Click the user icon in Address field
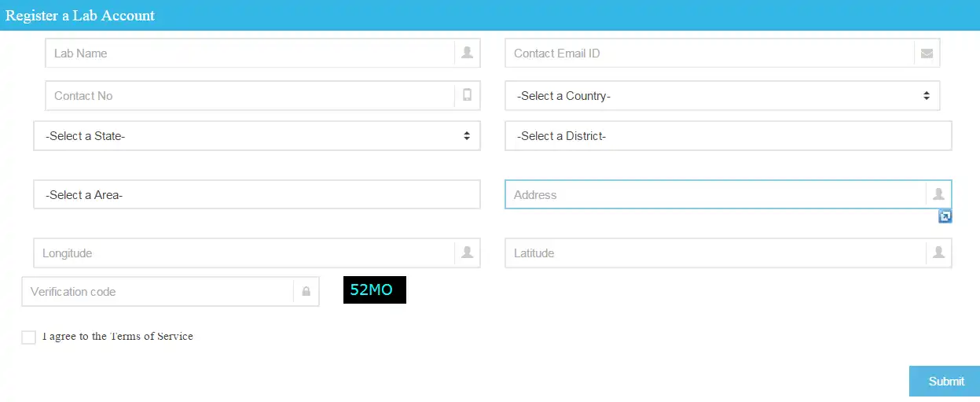This screenshot has width=980, height=402. 938,194
